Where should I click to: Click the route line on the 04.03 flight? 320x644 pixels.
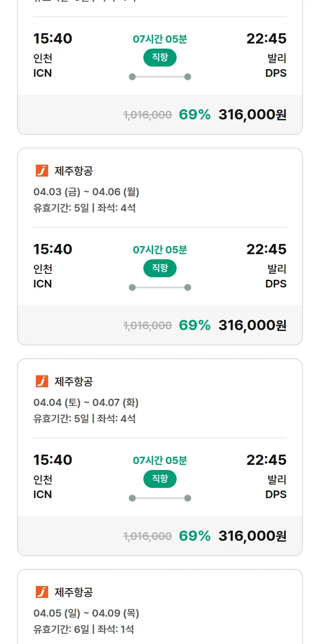pyautogui.click(x=160, y=287)
